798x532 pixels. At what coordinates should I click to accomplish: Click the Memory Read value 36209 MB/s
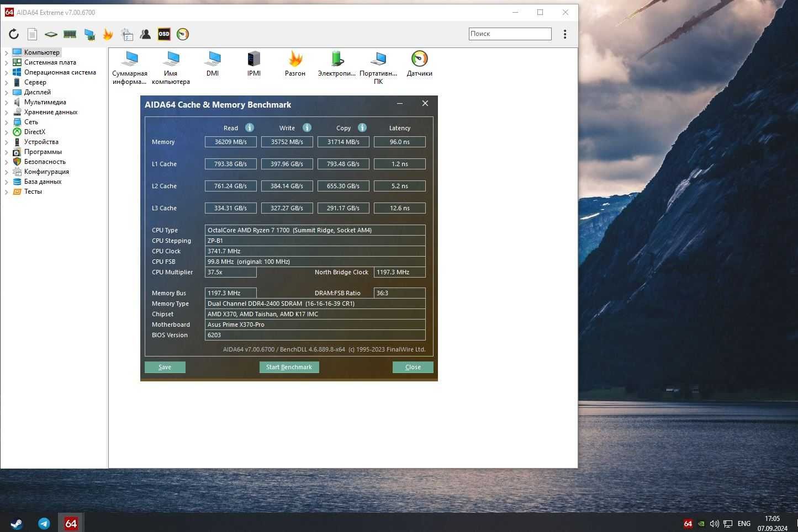231,142
